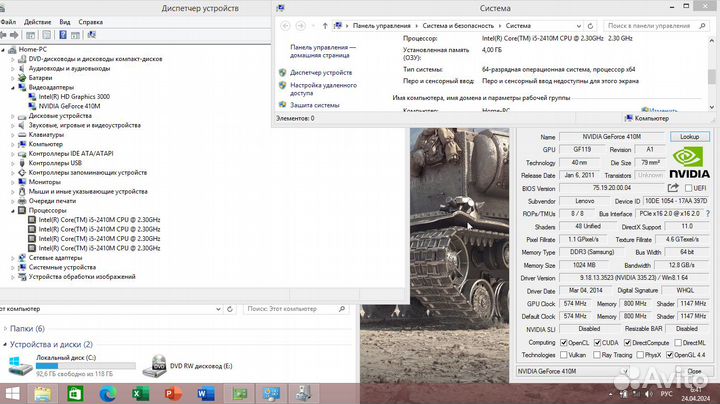Expand the Батареи node
Image resolution: width=720 pixels, height=404 pixels.
pyautogui.click(x=13, y=78)
